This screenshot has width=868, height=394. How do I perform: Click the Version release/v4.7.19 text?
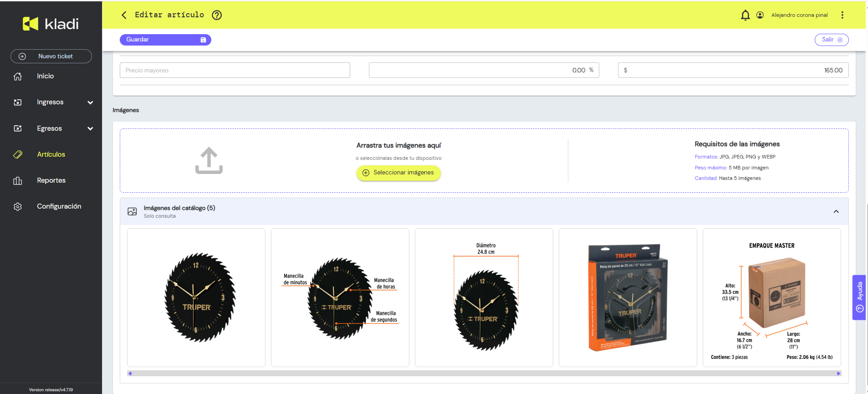tap(51, 390)
